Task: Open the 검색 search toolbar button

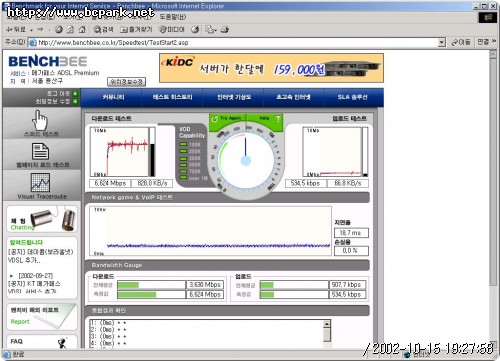Action: tap(103, 30)
